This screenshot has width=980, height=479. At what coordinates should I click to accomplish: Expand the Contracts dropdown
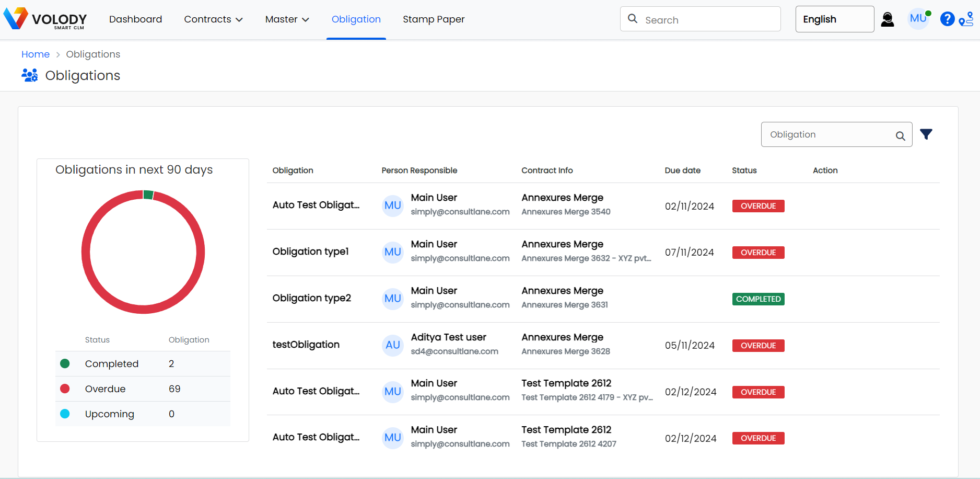coord(213,19)
